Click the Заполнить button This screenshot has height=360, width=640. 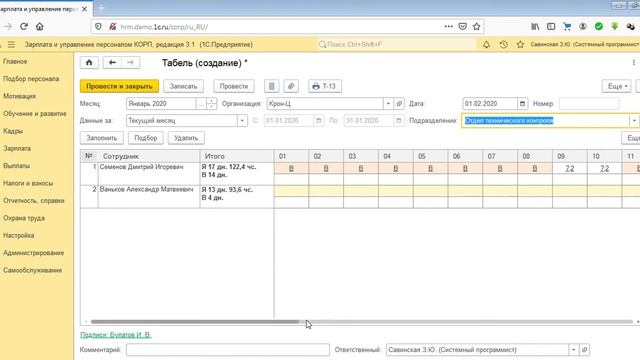pos(102,138)
